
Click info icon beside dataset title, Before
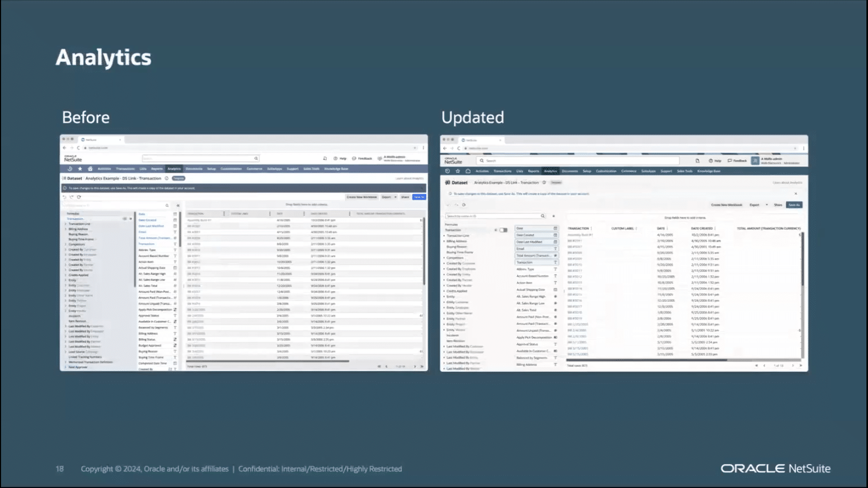167,178
